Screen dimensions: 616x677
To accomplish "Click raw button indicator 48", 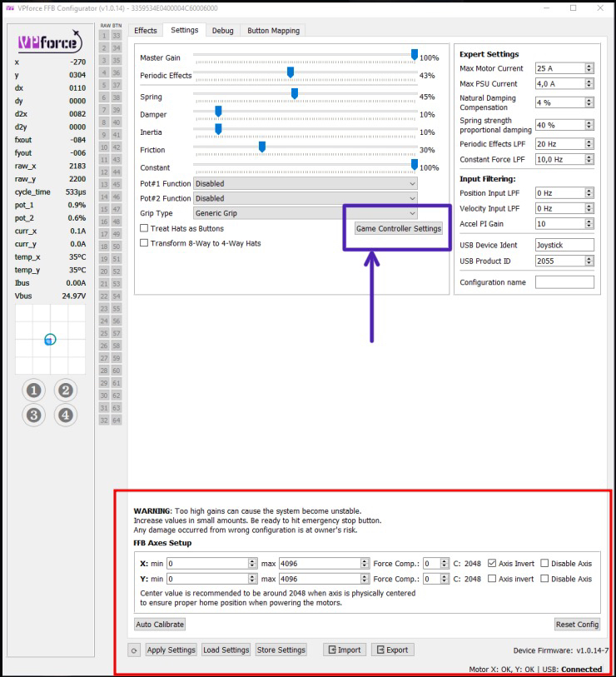I will [117, 222].
